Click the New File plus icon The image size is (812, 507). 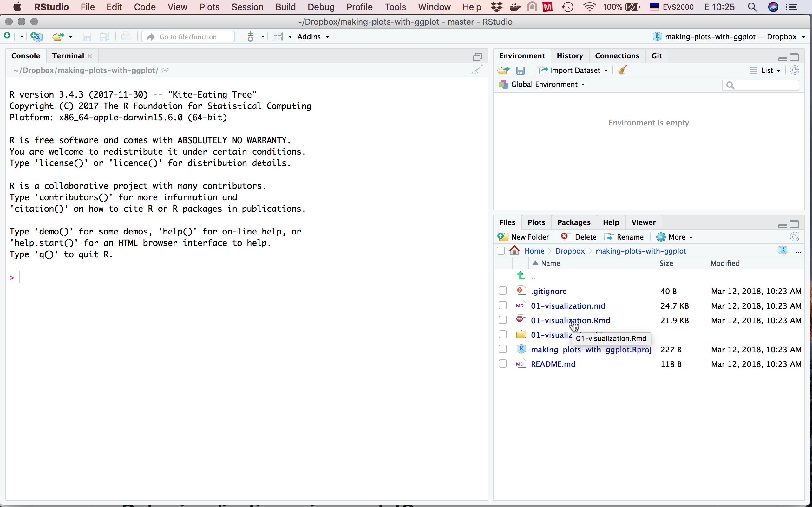(x=7, y=36)
